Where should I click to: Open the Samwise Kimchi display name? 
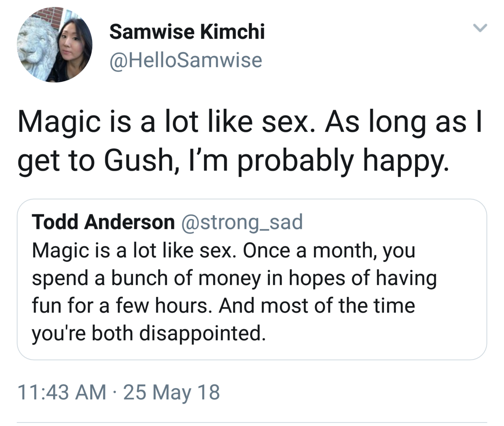coord(187,31)
